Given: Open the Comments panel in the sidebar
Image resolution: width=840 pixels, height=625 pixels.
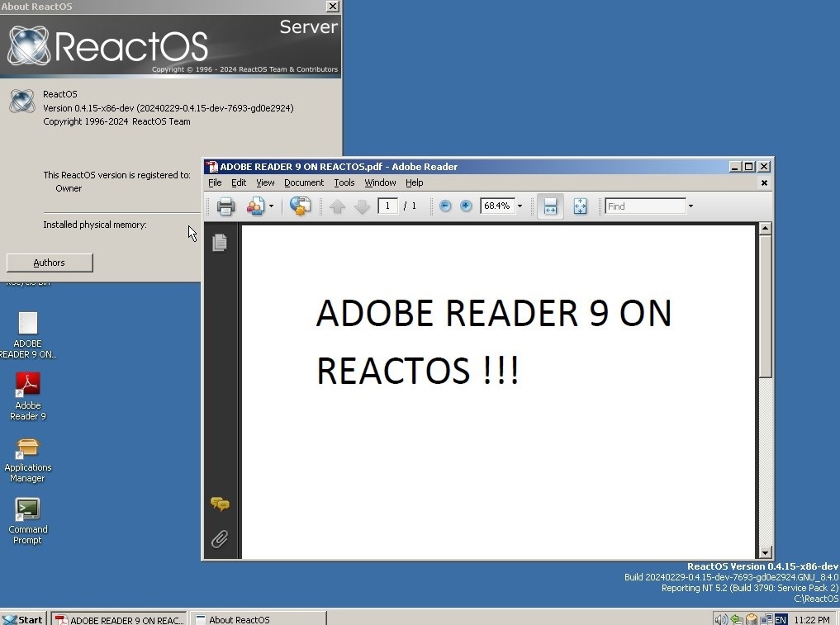Looking at the screenshot, I should tap(220, 504).
